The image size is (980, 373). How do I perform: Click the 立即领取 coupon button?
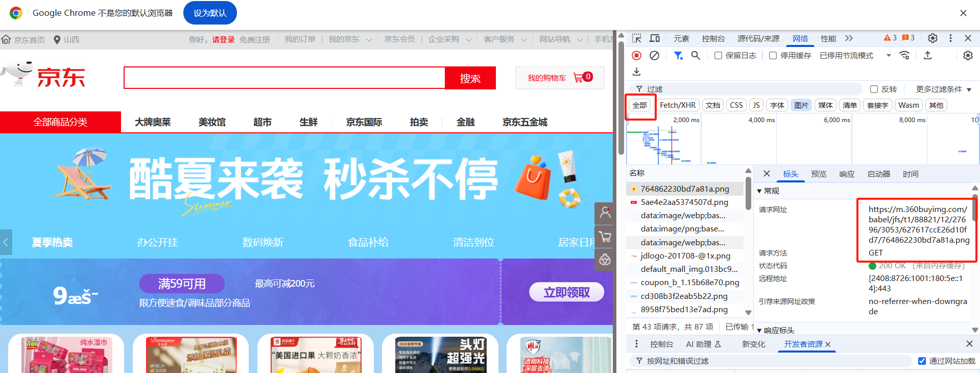(x=566, y=292)
